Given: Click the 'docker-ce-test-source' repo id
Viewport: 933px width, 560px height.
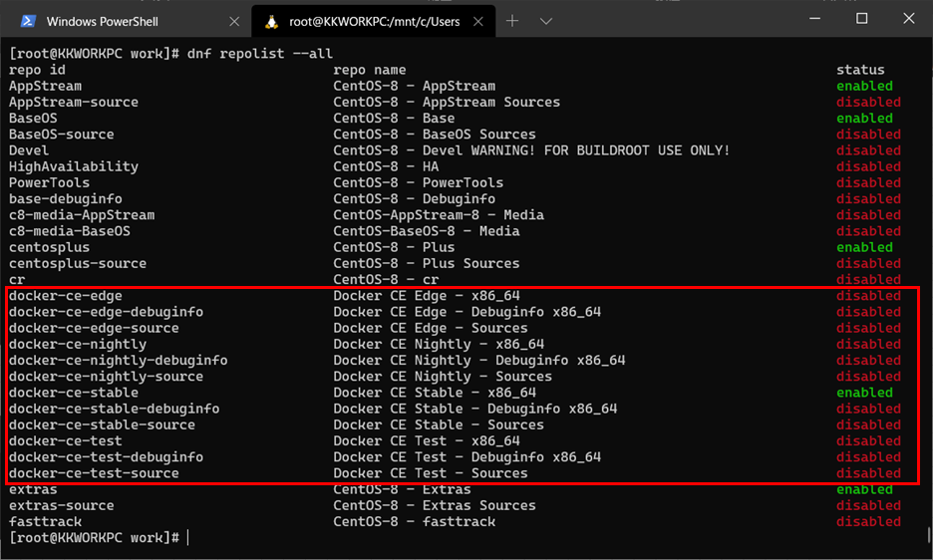Looking at the screenshot, I should pos(94,473).
